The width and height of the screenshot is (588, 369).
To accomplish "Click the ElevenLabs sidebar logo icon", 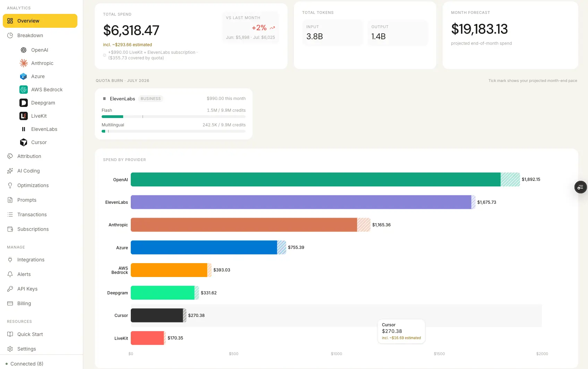I will (24, 129).
